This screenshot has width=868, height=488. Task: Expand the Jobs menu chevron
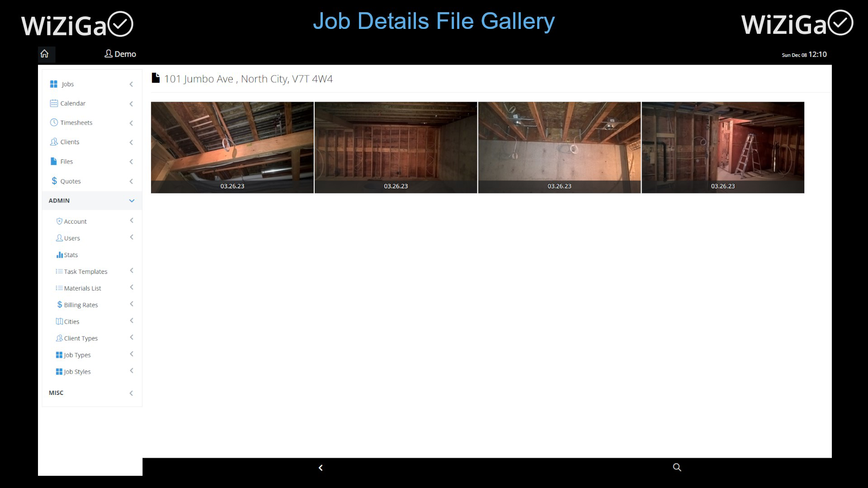(131, 84)
